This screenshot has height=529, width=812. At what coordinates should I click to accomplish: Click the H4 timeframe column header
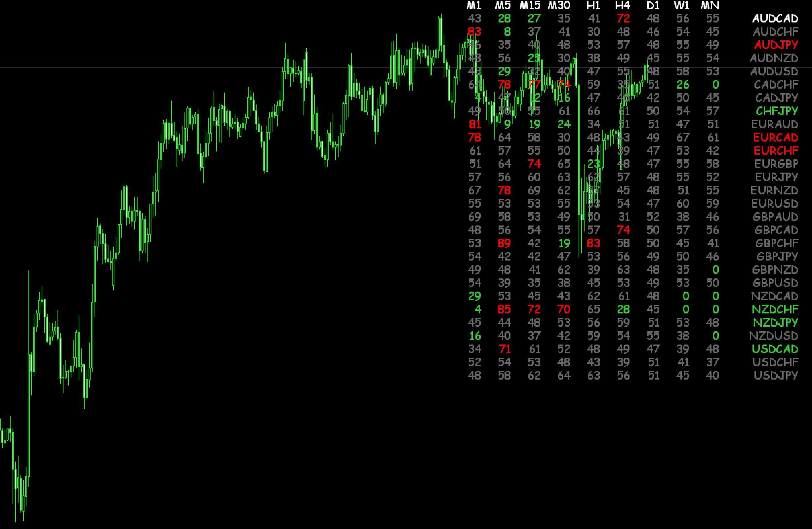pos(623,6)
